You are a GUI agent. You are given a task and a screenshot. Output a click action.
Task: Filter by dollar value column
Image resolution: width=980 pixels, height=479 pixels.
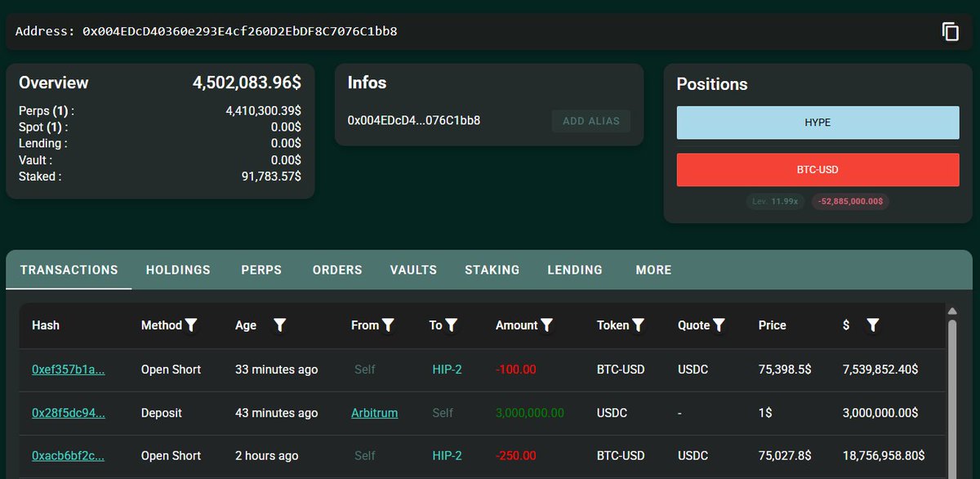873,325
